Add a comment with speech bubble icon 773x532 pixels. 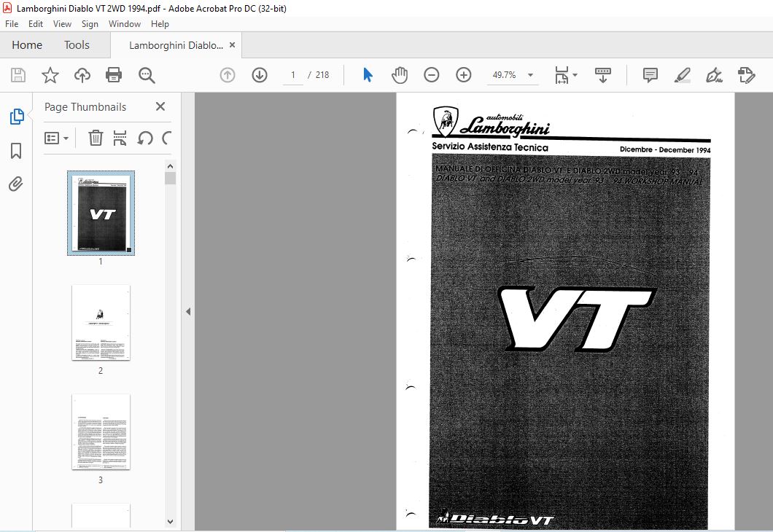click(x=650, y=75)
